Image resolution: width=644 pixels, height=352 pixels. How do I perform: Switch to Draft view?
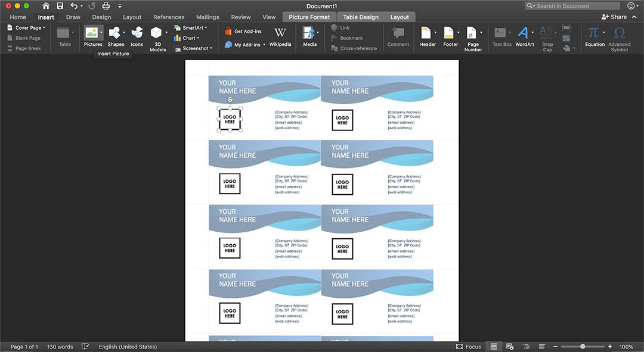point(541,347)
